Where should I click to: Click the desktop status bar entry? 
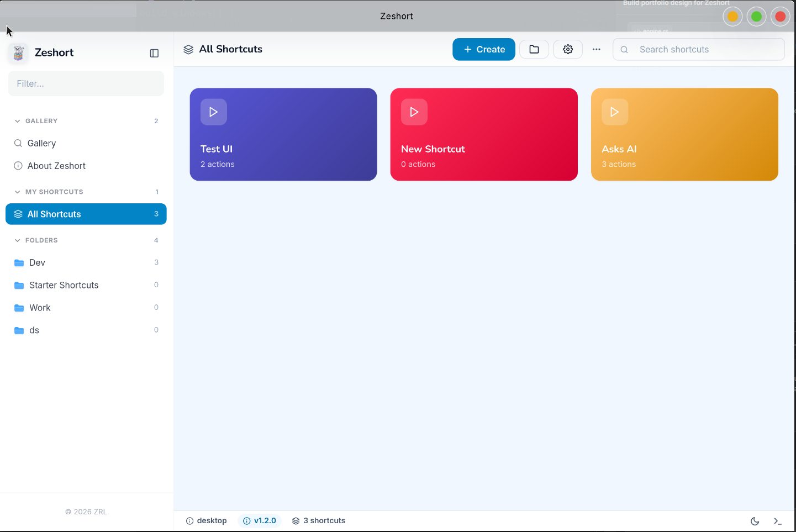(x=207, y=520)
